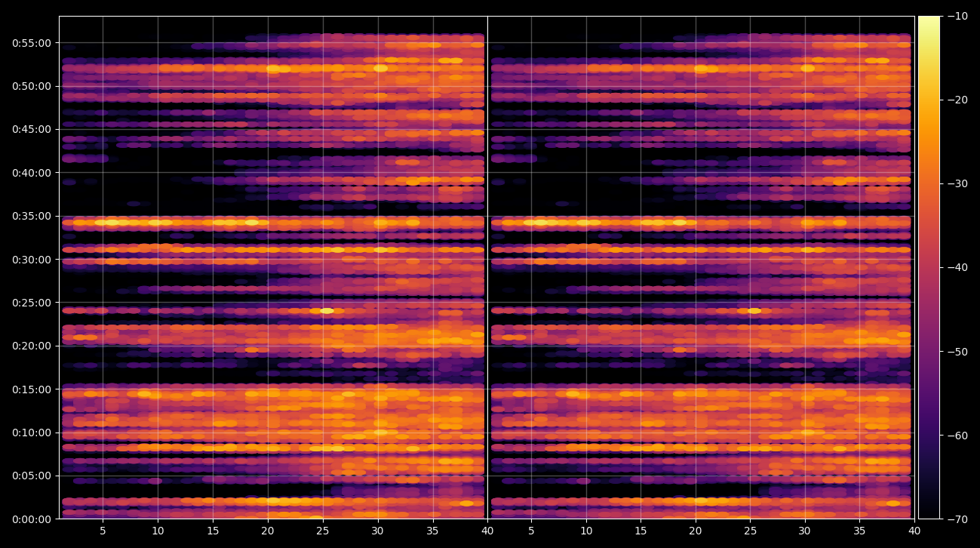Select the −20 colorbar tick label
The height and width of the screenshot is (548, 980).
pyautogui.click(x=958, y=100)
